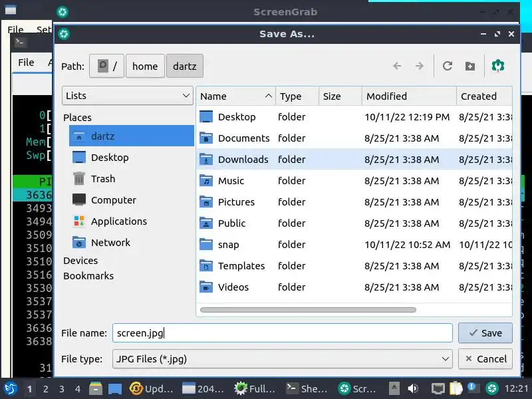Open File menu in the terminal window
Screen dimensions: 532x399
click(26, 63)
